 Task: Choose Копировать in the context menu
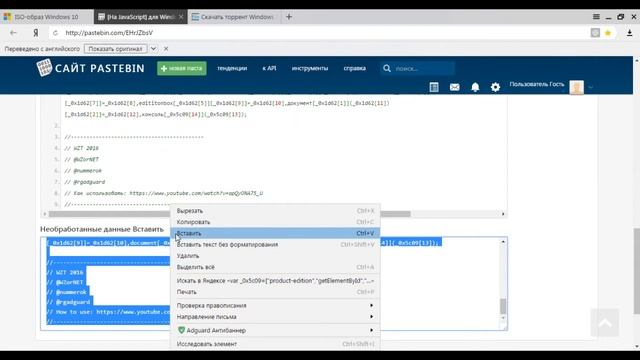pos(276,222)
